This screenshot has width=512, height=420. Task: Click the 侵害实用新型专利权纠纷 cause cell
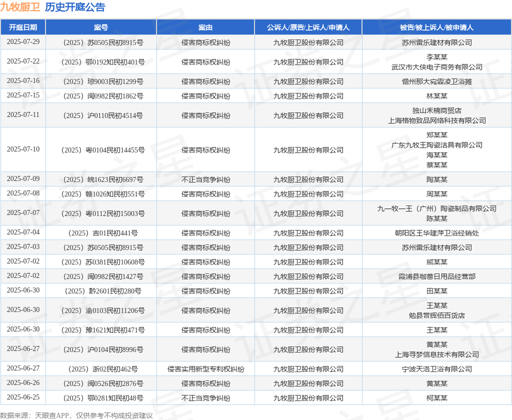pos(205,369)
